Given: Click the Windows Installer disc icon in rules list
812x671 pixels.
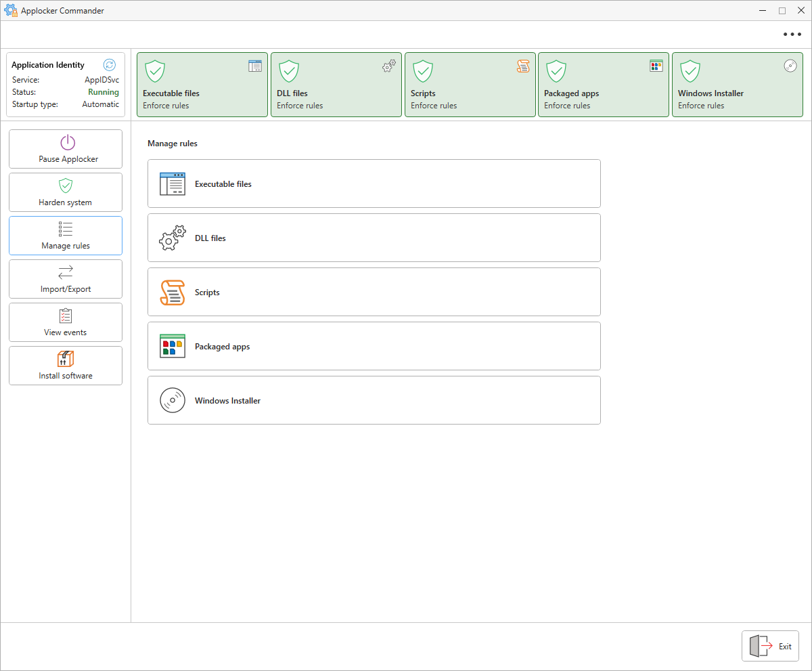Looking at the screenshot, I should click(173, 400).
